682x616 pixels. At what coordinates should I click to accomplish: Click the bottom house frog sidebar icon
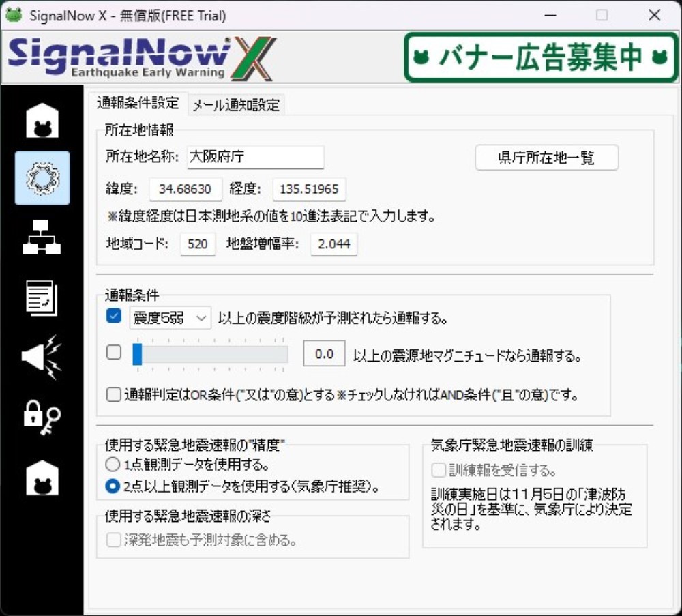[x=42, y=478]
